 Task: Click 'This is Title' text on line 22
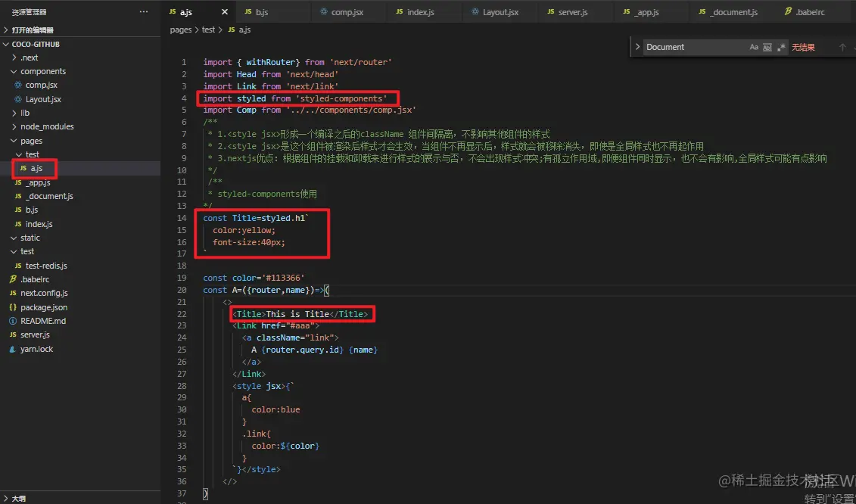[297, 314]
